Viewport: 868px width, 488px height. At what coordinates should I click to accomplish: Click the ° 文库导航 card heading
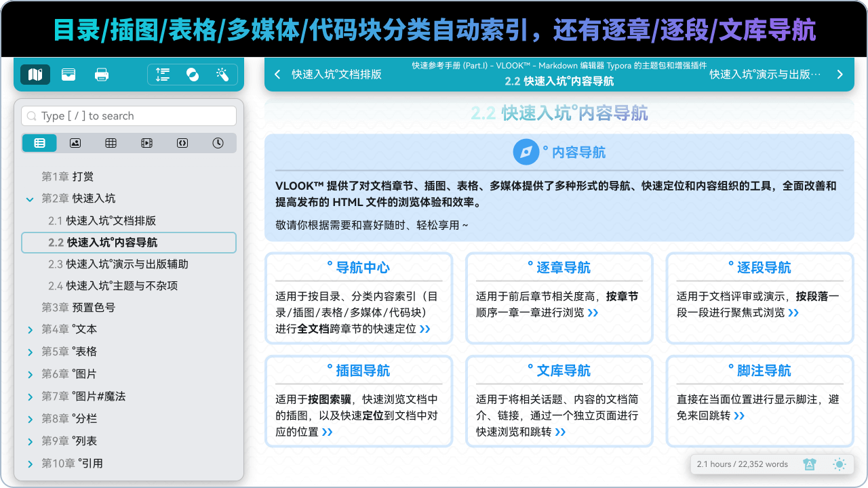(559, 371)
